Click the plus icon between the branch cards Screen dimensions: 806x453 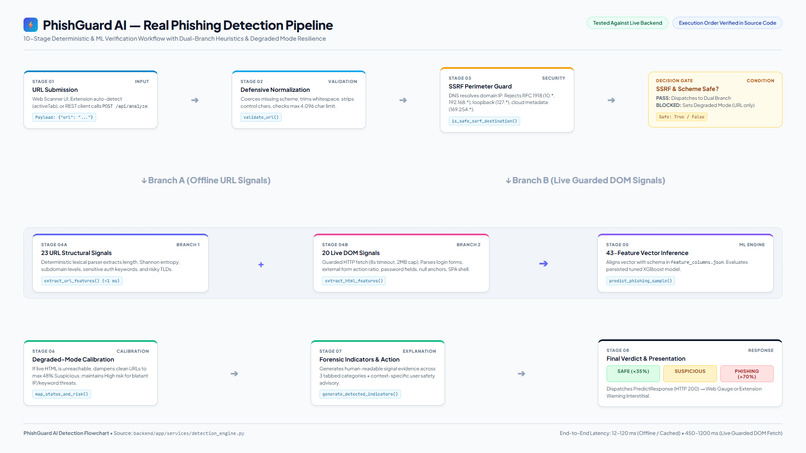click(x=261, y=264)
